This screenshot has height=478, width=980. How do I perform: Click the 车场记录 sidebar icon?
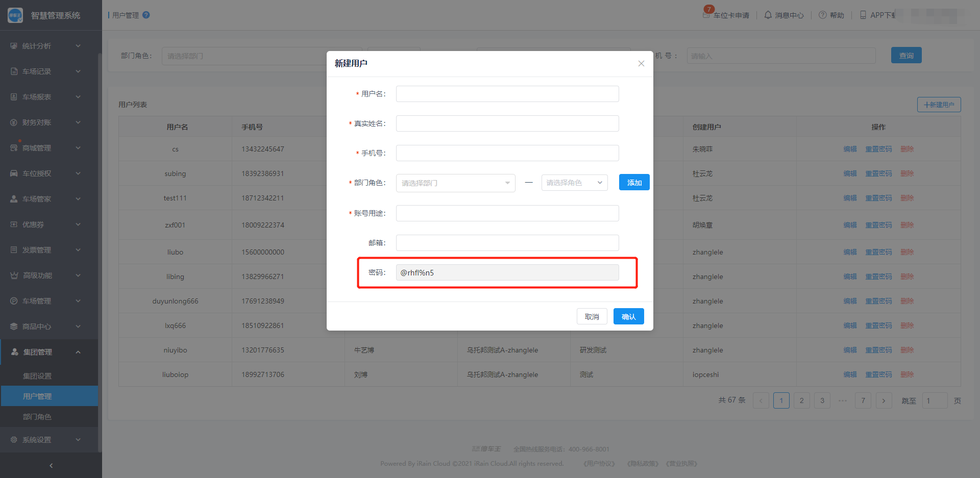[14, 71]
